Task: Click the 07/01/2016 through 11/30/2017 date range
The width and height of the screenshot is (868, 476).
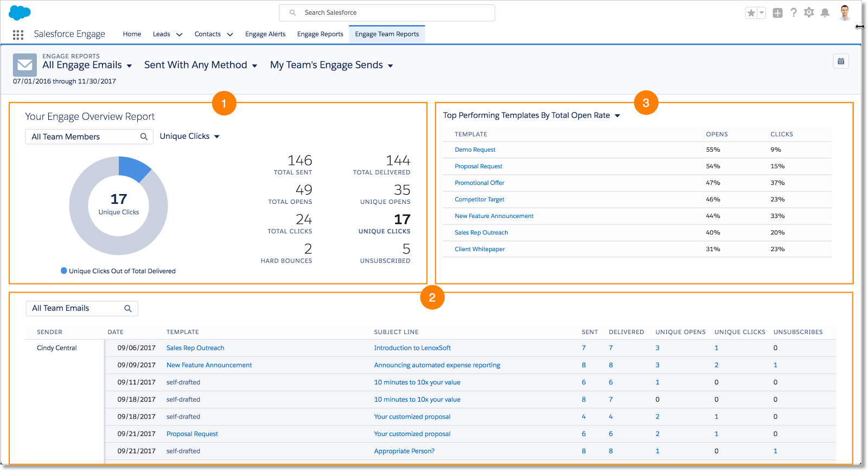Action: [65, 81]
